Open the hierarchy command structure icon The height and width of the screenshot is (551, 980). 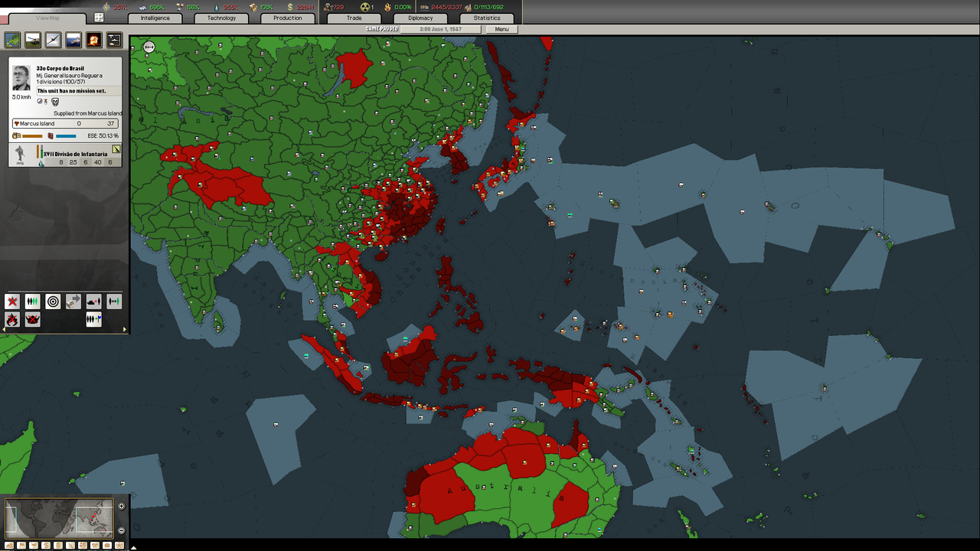[114, 40]
